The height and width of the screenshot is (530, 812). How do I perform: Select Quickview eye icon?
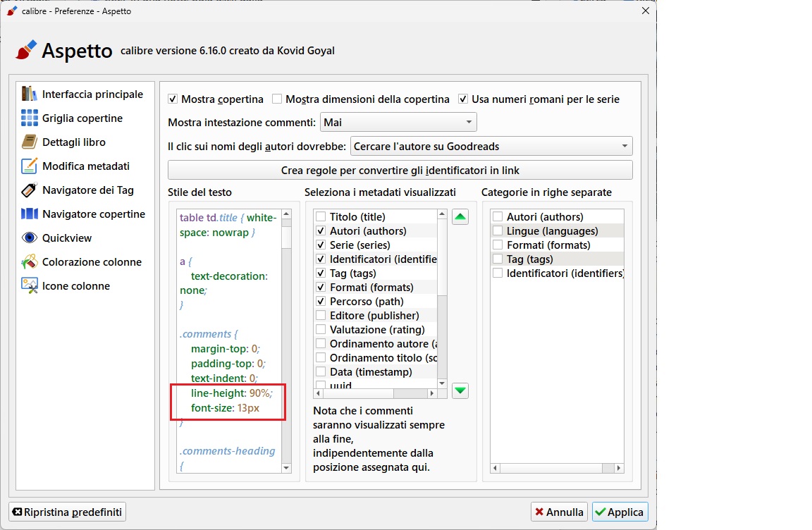(29, 238)
